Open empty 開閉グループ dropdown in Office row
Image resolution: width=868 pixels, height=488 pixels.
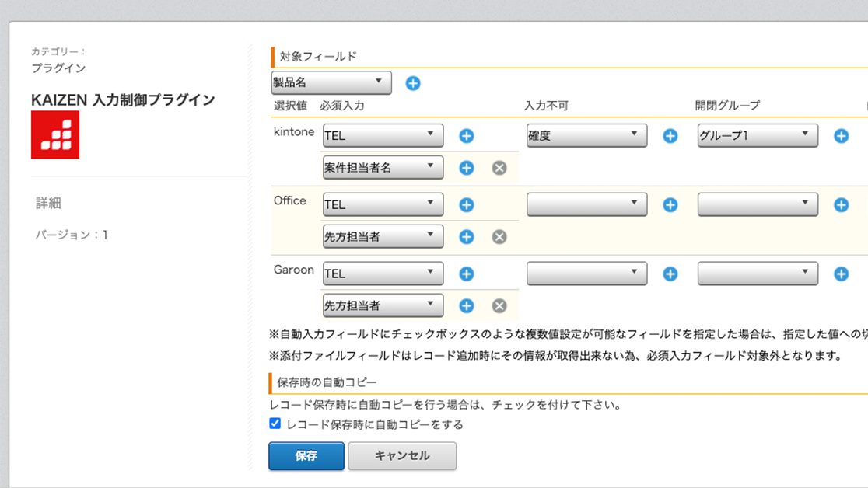(x=758, y=204)
